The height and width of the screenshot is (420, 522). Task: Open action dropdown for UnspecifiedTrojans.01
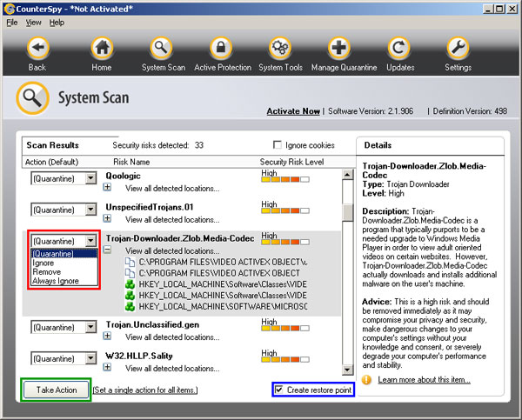[x=90, y=210]
